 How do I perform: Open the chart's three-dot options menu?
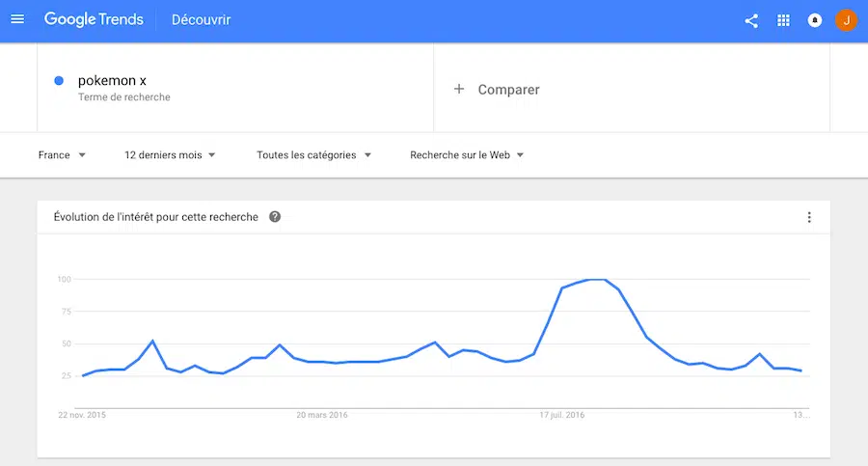point(809,217)
